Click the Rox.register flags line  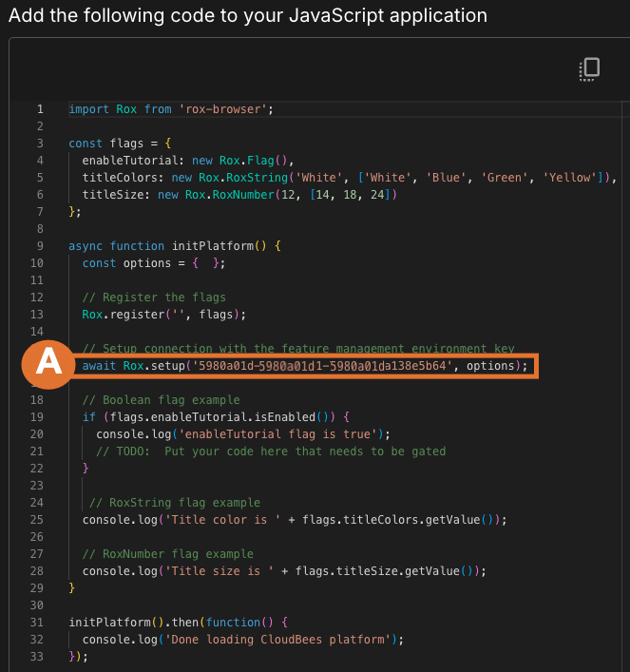pyautogui.click(x=163, y=315)
